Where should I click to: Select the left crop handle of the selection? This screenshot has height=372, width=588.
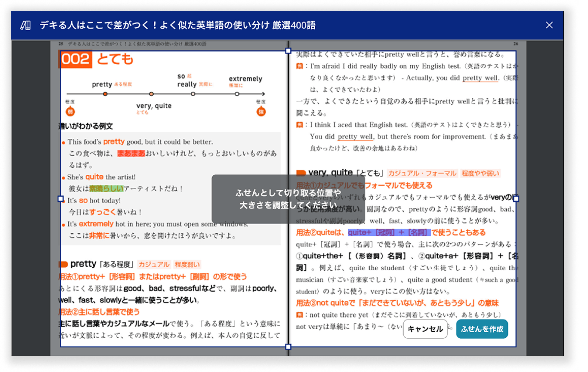60,198
